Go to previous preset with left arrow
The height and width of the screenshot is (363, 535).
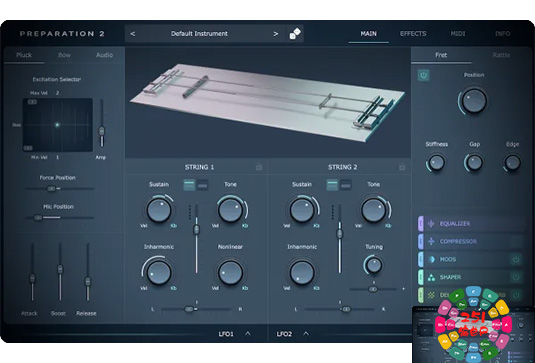coord(133,34)
